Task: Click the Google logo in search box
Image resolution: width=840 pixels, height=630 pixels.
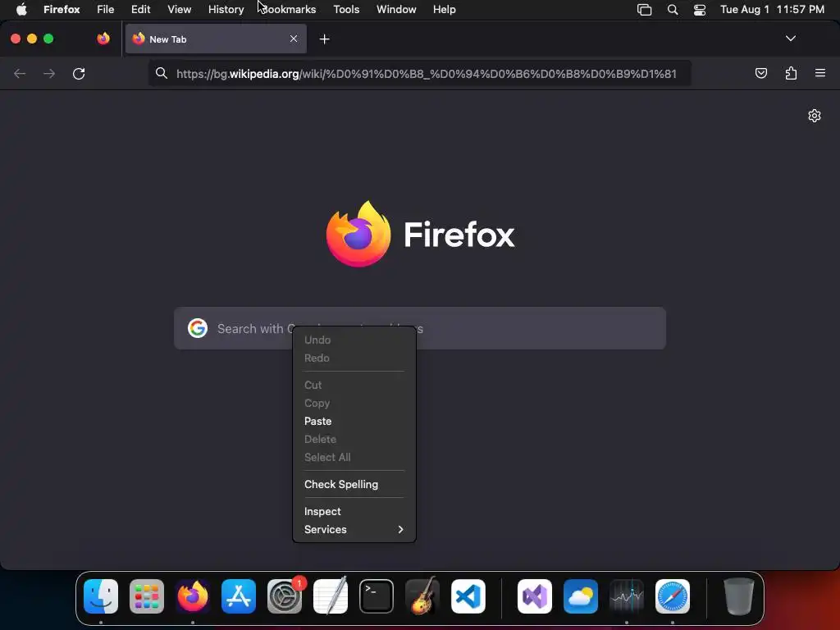Action: [x=198, y=328]
